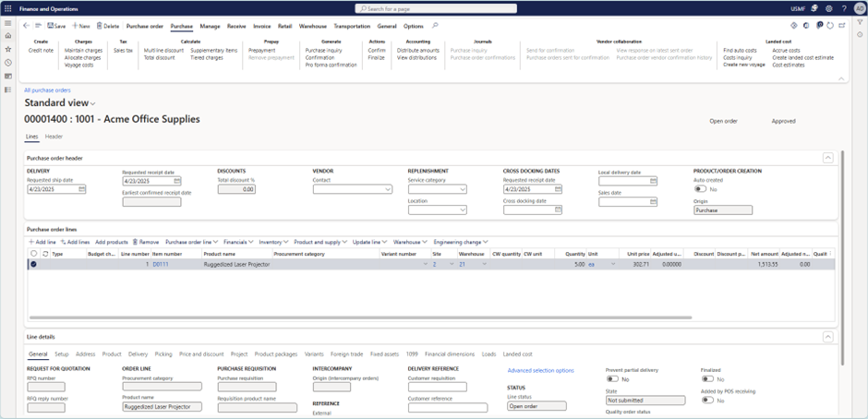
Task: Deselect the D0111 line row checkbox
Action: click(34, 265)
